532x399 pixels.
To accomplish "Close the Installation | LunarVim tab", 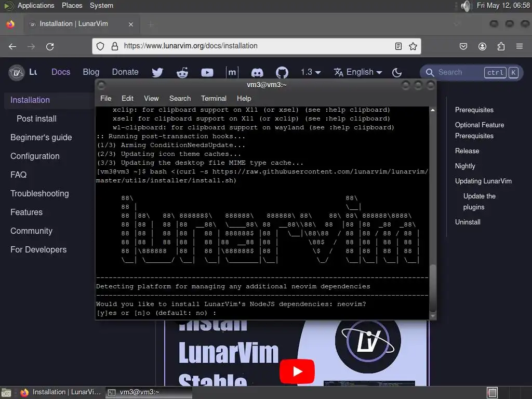I will click(131, 24).
